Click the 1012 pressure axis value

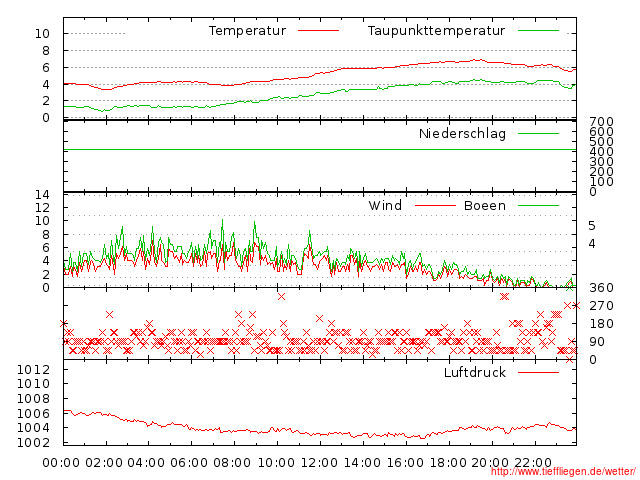click(x=33, y=370)
